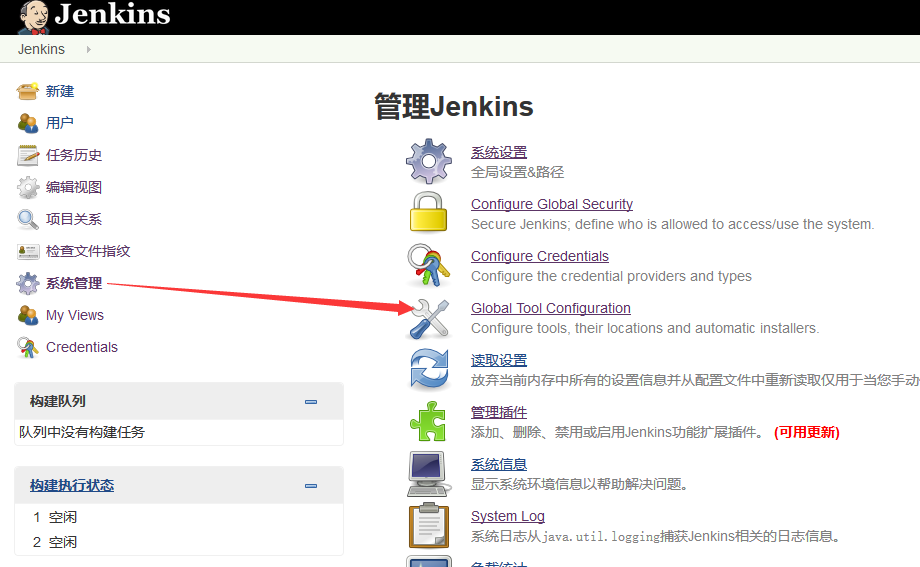Click the 任务历史 notepad icon
This screenshot has height=567, width=920.
[x=28, y=155]
